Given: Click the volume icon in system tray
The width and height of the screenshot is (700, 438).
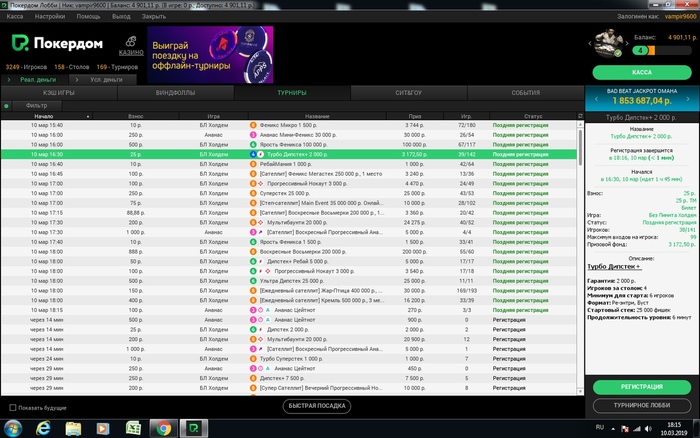Looking at the screenshot, I should (x=648, y=429).
